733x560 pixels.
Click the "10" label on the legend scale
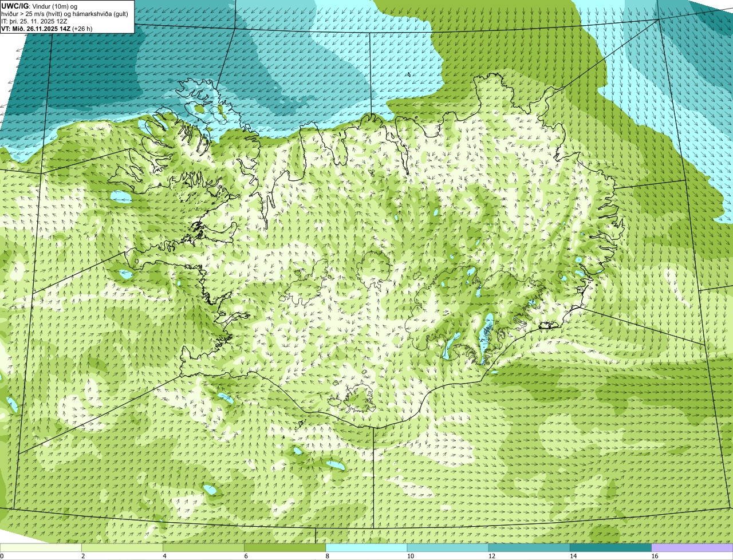tap(410, 556)
